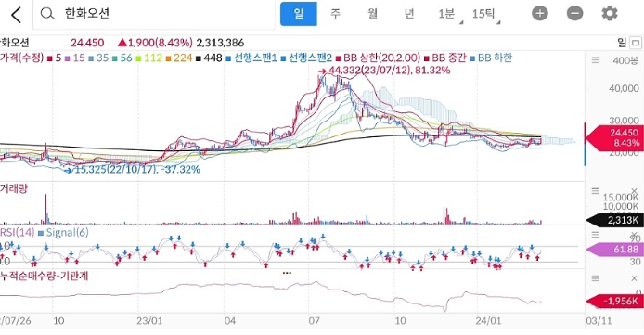Image resolution: width=644 pixels, height=335 pixels.
Task: Tap the 누적순매수량-기관계 panel title
Action: tap(45, 276)
